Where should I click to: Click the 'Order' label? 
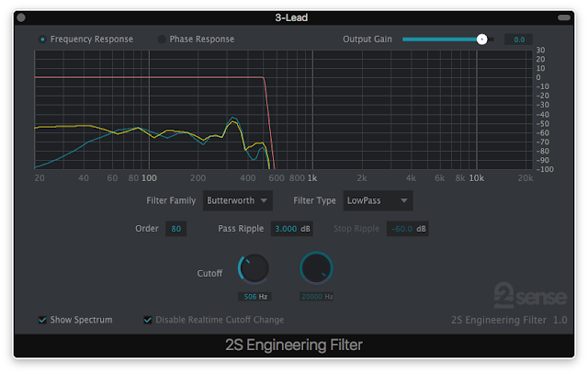[147, 229]
